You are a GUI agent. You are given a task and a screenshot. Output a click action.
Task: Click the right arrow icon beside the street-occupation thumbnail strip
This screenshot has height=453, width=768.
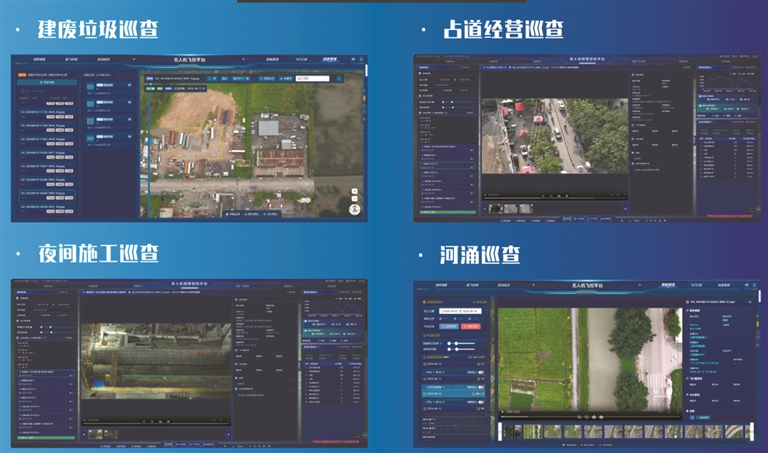(x=623, y=208)
